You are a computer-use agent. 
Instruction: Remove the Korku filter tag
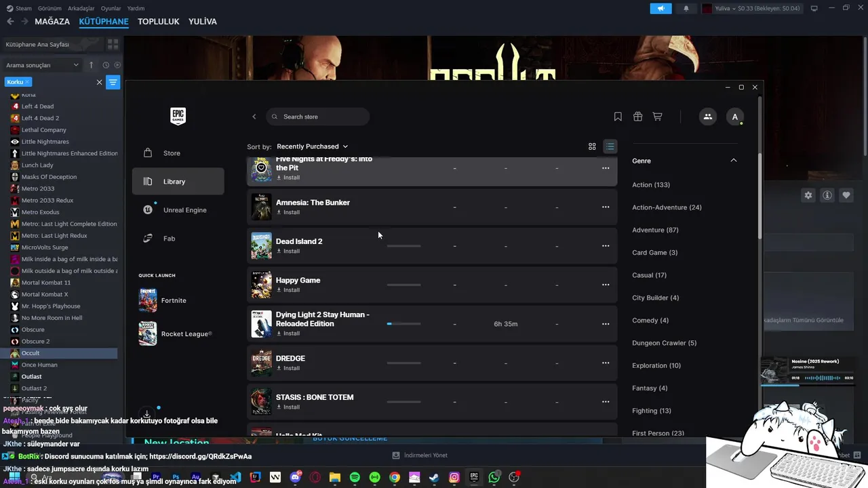tap(28, 82)
